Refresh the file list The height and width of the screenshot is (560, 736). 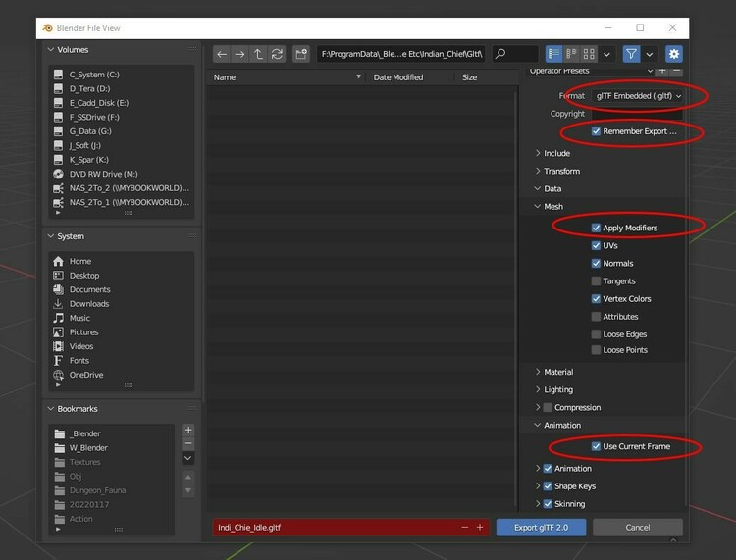[277, 55]
